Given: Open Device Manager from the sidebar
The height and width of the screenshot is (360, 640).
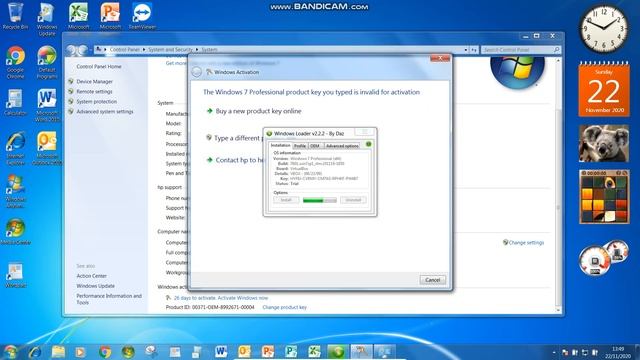Looking at the screenshot, I should [x=94, y=82].
